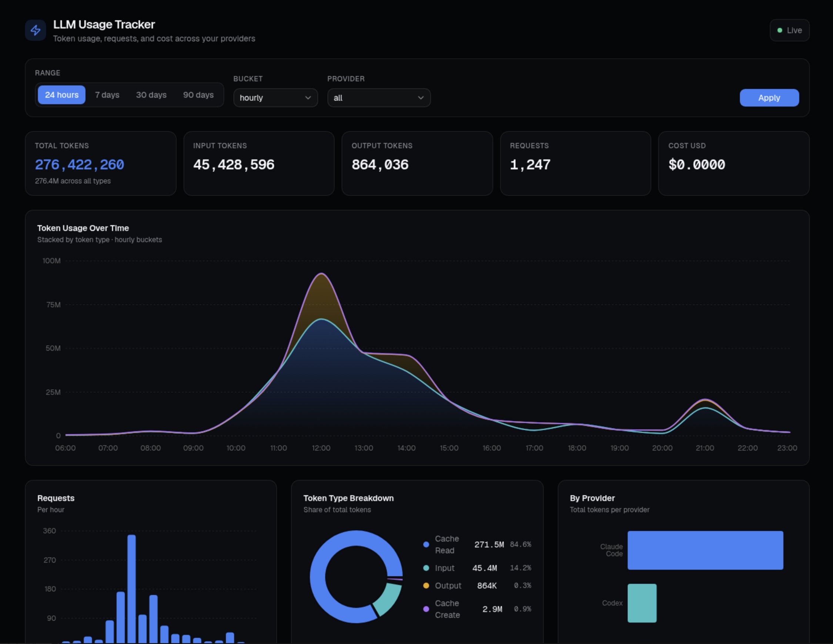
Task: Click the Codex provider label
Action: tap(612, 603)
